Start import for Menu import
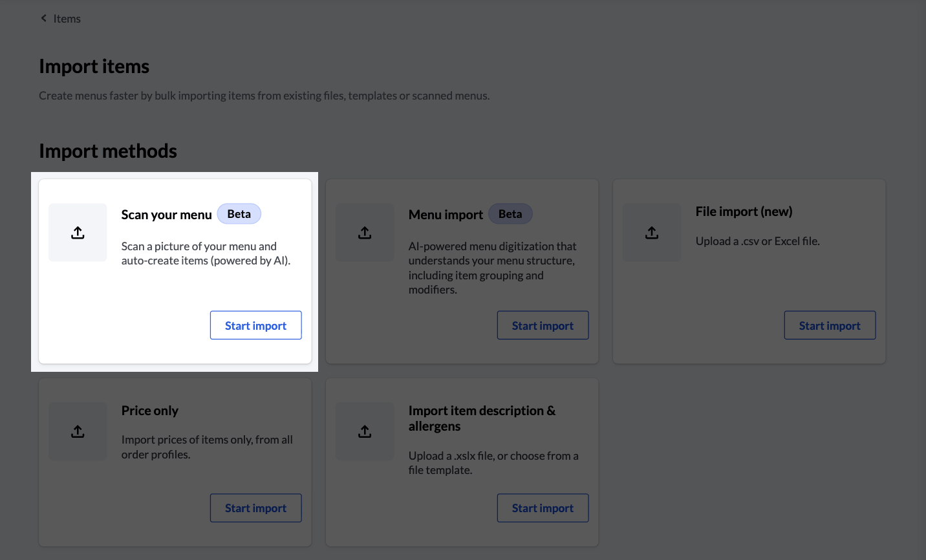 coord(543,325)
